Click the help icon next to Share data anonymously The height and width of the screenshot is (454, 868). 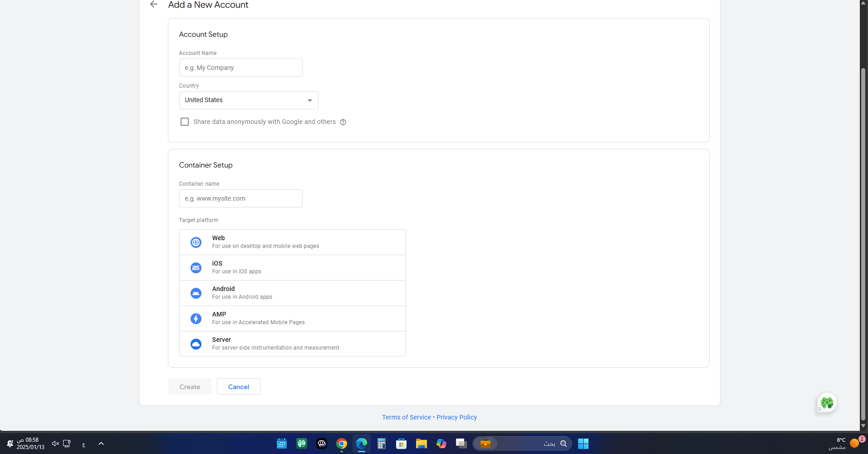[343, 122]
